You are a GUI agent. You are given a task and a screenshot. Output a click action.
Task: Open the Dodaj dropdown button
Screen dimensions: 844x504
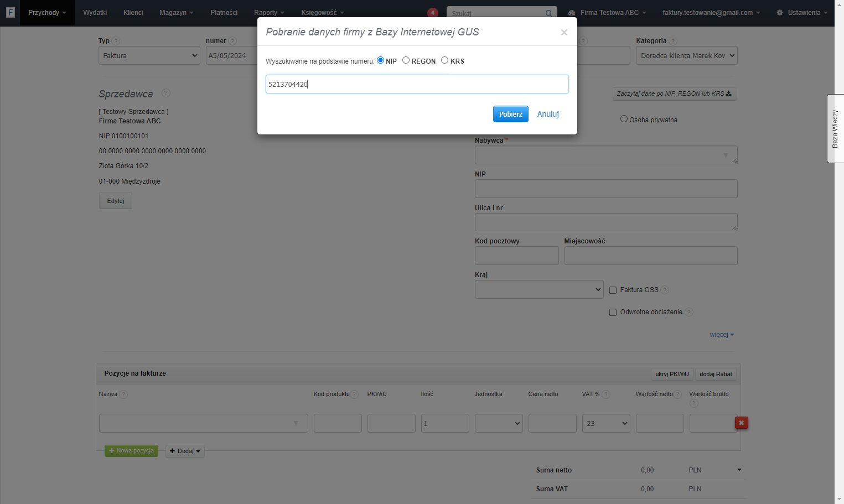click(x=185, y=451)
